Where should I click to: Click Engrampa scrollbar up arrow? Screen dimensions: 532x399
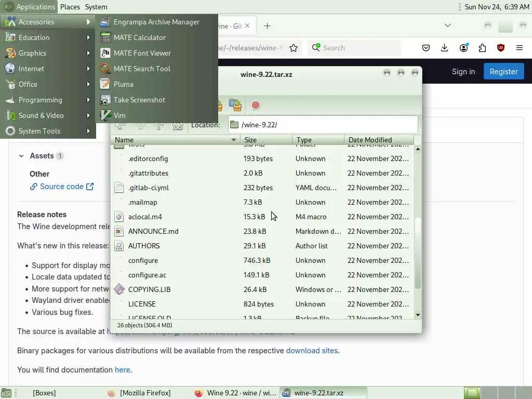click(418, 149)
